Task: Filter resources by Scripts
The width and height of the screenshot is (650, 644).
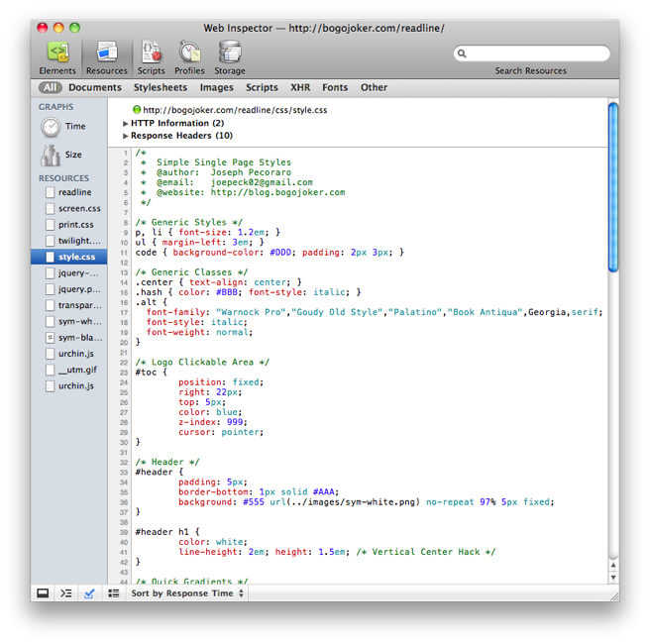Action: pyautogui.click(x=262, y=87)
